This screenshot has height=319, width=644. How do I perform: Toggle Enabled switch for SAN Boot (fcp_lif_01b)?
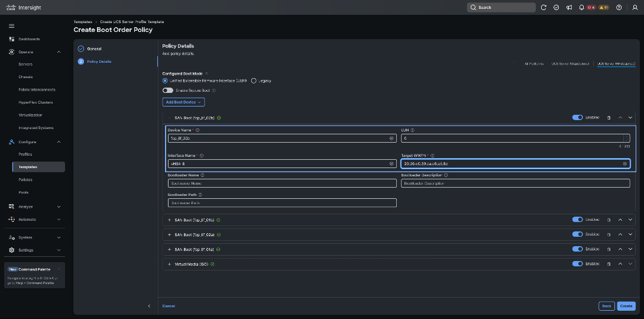[x=577, y=220]
